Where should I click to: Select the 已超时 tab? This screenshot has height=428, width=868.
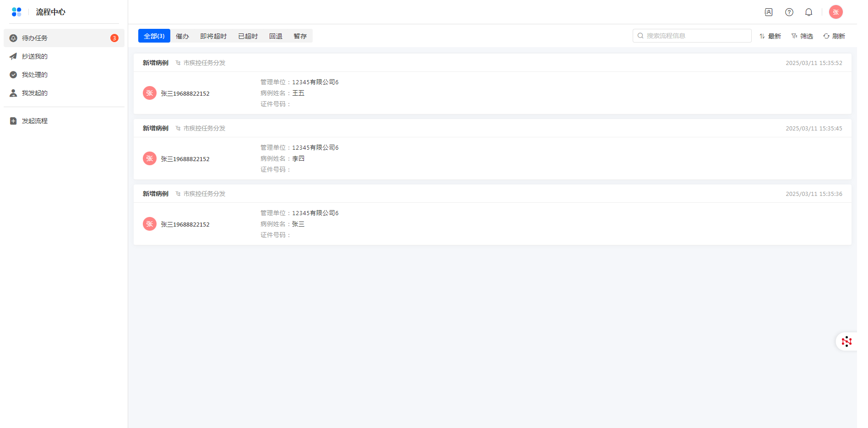(x=248, y=36)
